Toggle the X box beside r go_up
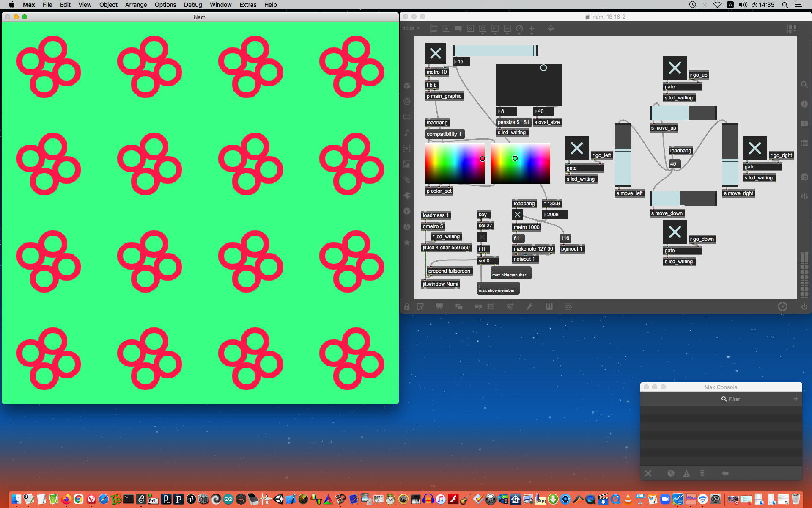Screen dimensions: 812x508 (x=675, y=68)
